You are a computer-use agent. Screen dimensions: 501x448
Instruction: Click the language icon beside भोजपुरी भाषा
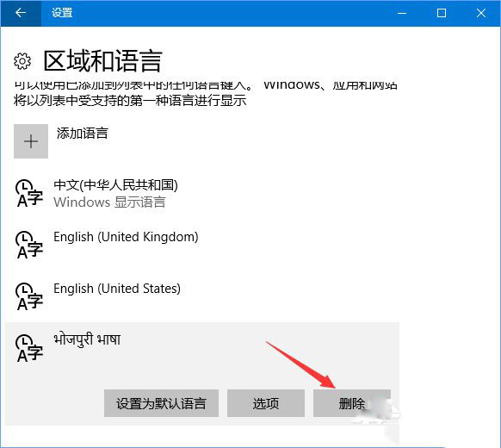point(29,348)
